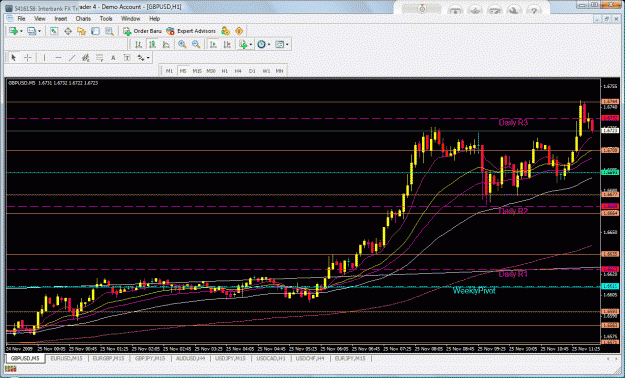Image resolution: width=625 pixels, height=378 pixels.
Task: Open the Tools menu
Action: tap(106, 19)
